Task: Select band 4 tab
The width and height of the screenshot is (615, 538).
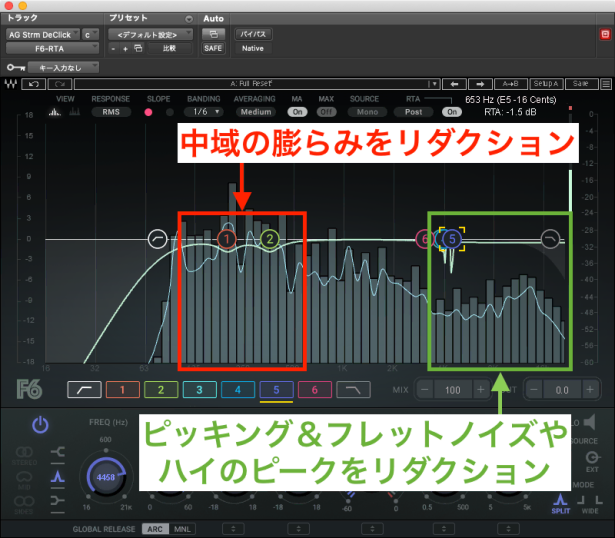Action: (238, 390)
